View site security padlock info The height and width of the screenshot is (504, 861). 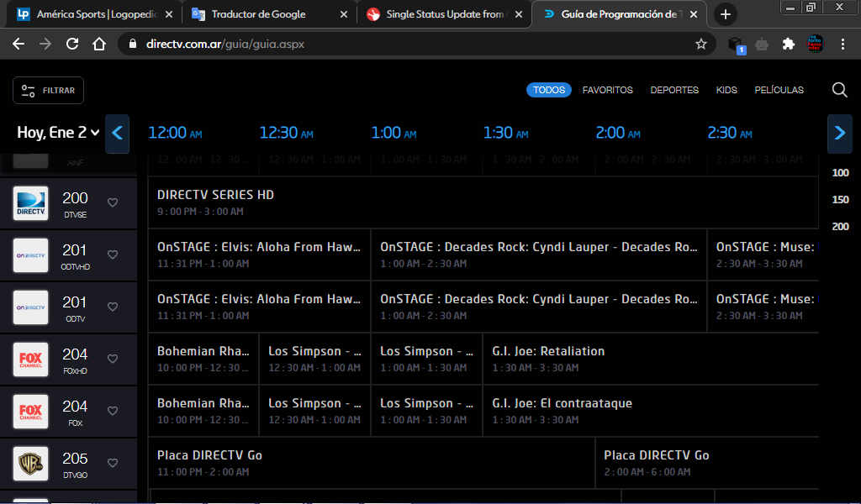coord(132,44)
